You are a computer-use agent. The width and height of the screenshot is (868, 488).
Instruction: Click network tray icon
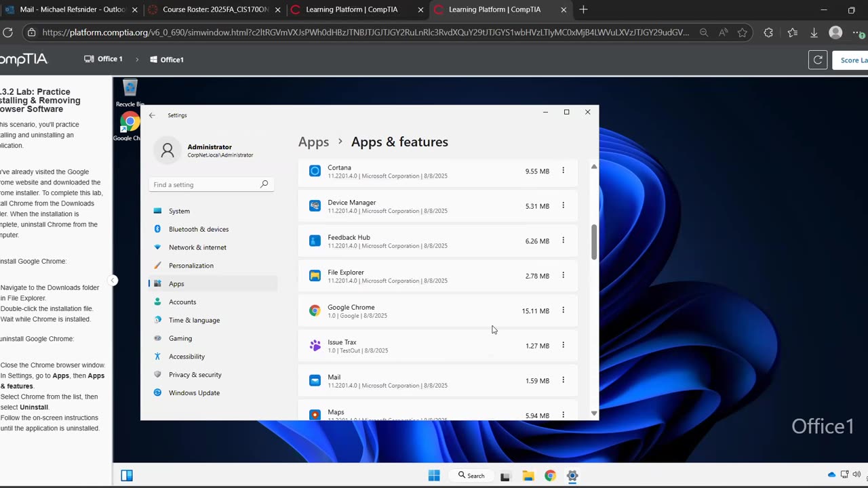845,474
